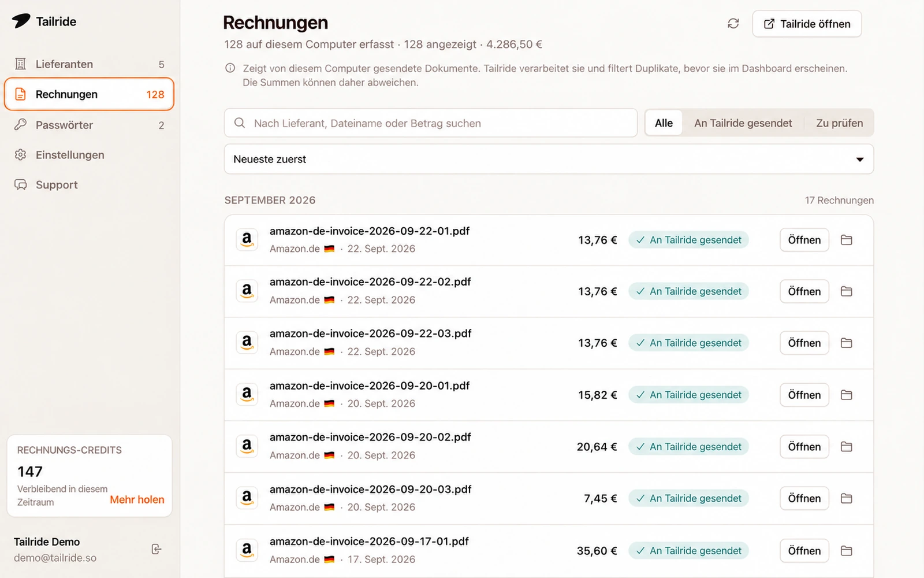The height and width of the screenshot is (578, 924).
Task: Open the Lieferanten section
Action: click(90, 64)
